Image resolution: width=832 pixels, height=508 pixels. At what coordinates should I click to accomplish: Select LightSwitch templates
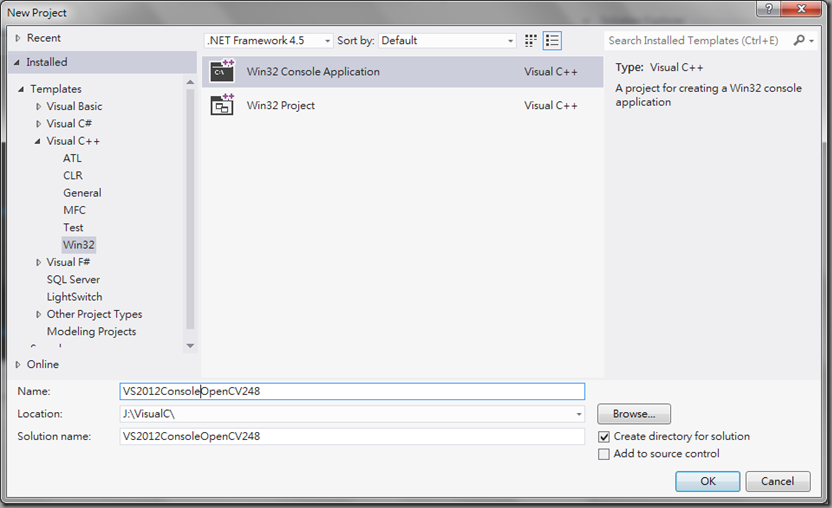pos(74,297)
